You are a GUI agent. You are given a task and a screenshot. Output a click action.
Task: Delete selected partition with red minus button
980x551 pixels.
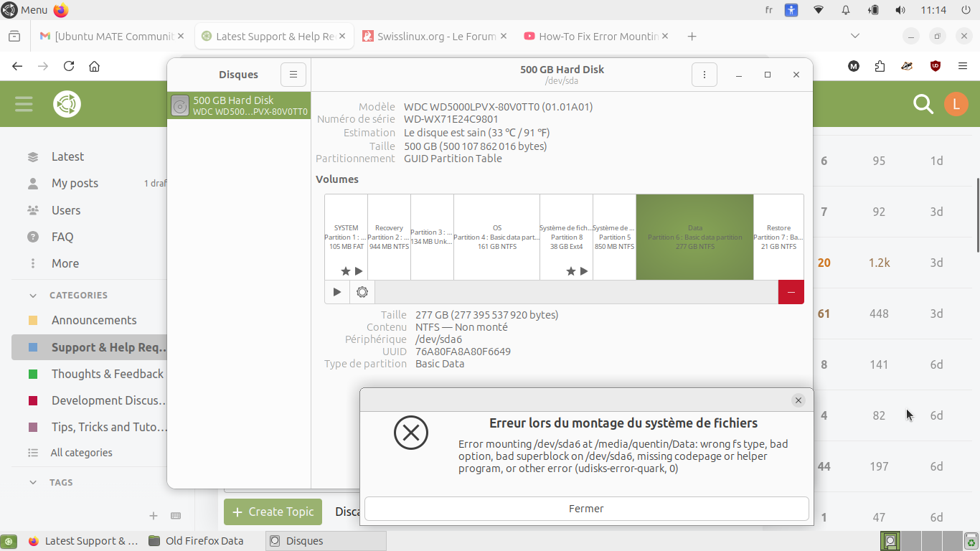click(791, 292)
